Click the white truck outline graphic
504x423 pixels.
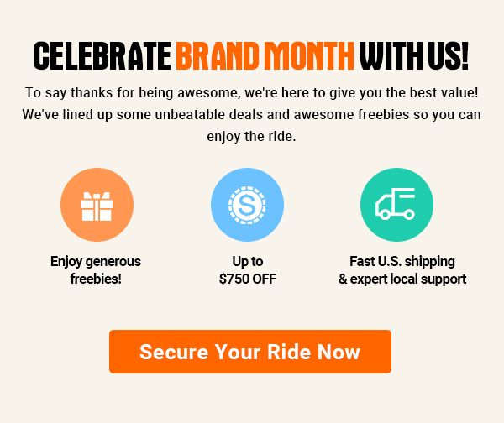click(395, 204)
